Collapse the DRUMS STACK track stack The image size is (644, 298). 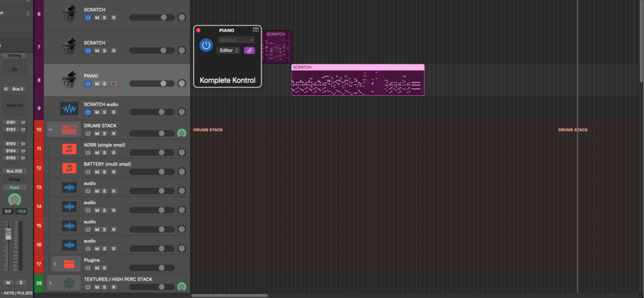click(50, 130)
